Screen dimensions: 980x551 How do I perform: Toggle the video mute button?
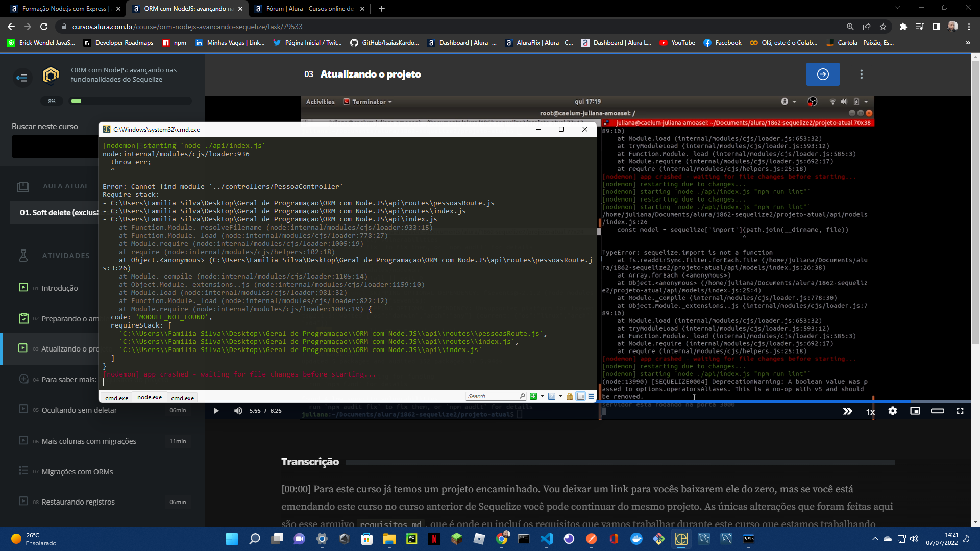(x=238, y=410)
